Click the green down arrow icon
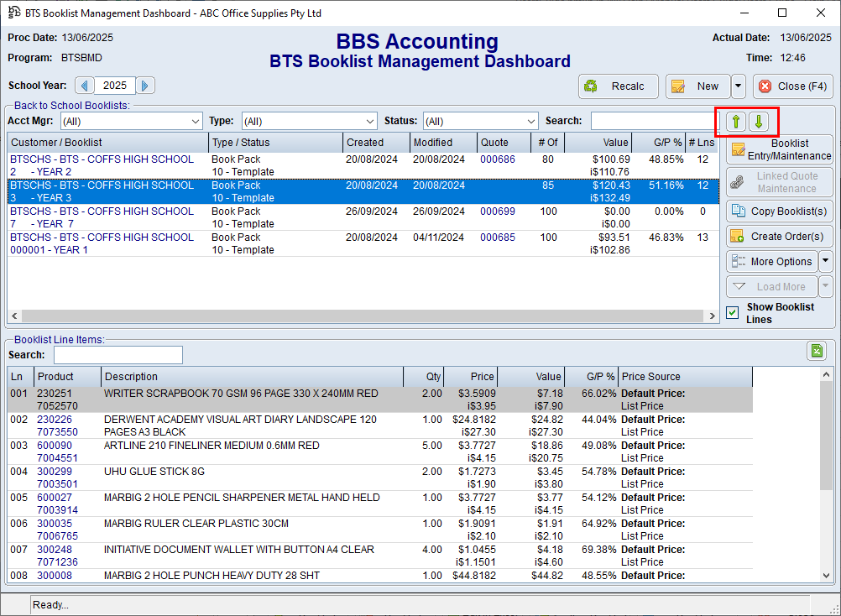 point(759,122)
